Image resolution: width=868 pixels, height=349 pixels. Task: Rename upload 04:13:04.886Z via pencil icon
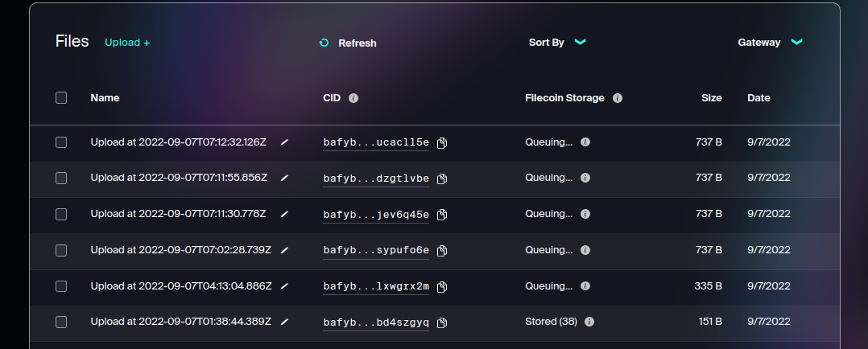pyautogui.click(x=284, y=286)
